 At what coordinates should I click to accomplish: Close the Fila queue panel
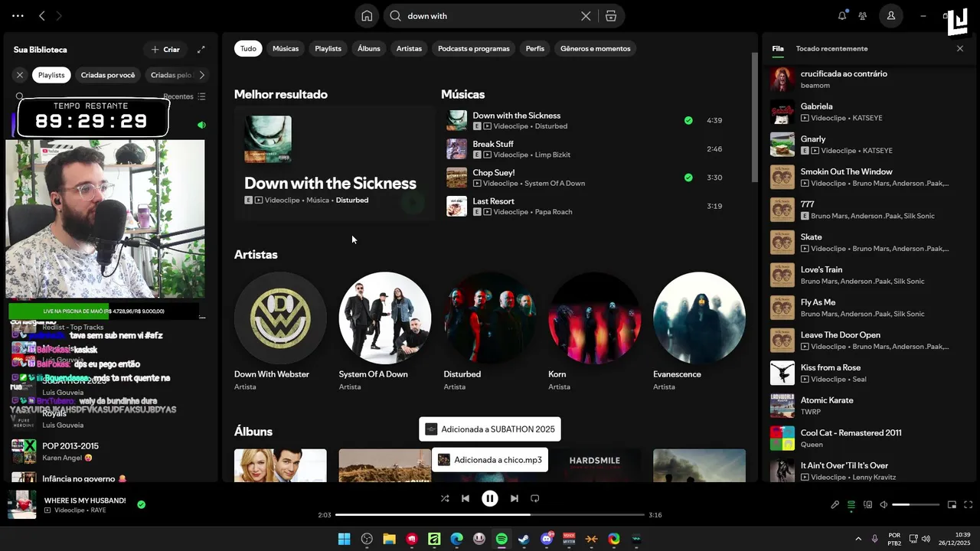(960, 48)
